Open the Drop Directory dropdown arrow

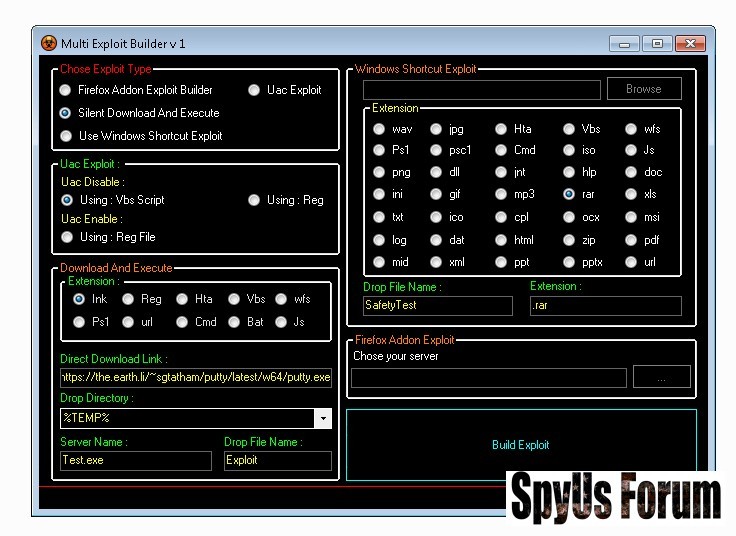322,418
